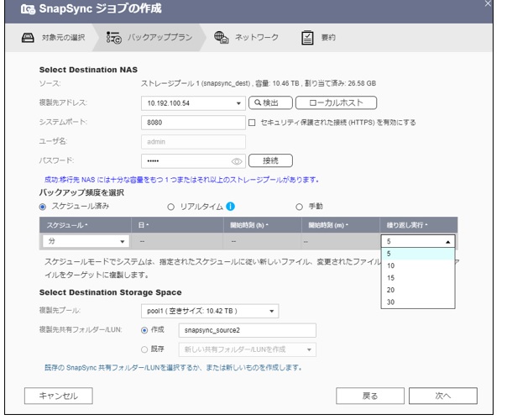Viewport: 507px width, 420px height.
Task: Expand the schedule 分 dropdown
Action: (x=86, y=241)
